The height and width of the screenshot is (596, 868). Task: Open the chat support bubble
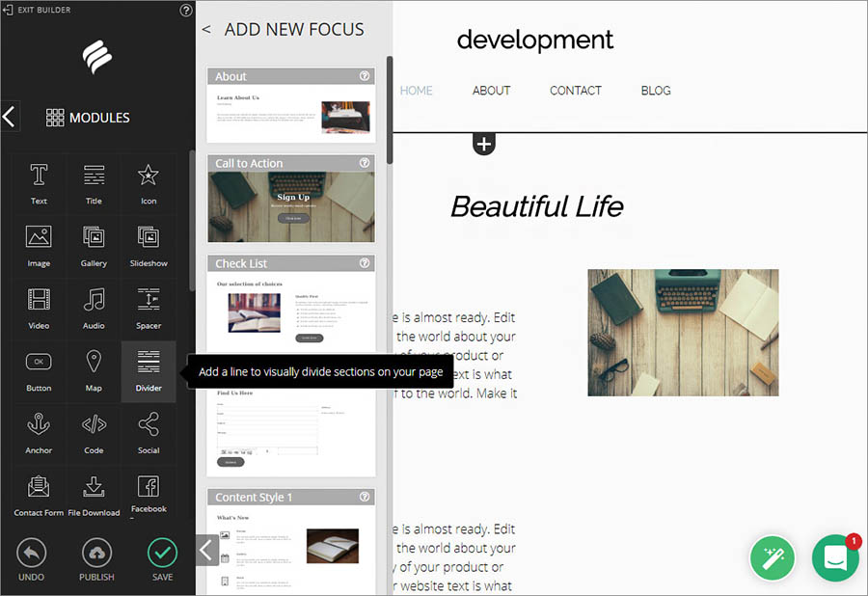coord(835,557)
